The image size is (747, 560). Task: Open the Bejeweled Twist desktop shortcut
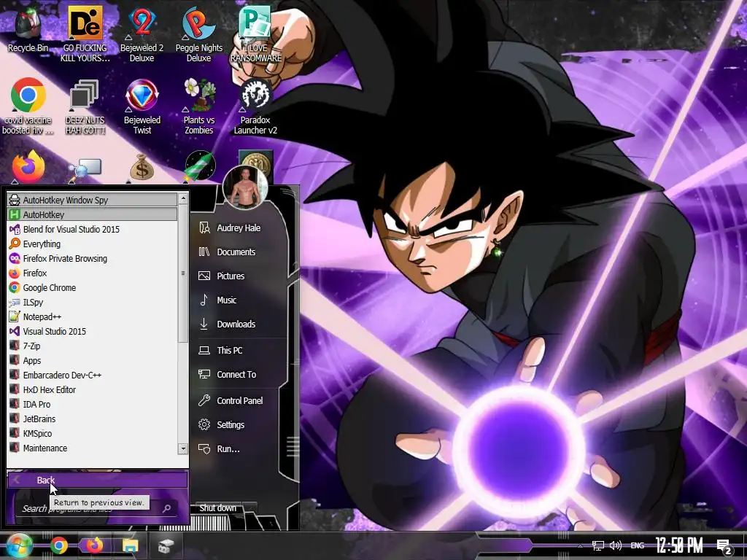point(142,106)
